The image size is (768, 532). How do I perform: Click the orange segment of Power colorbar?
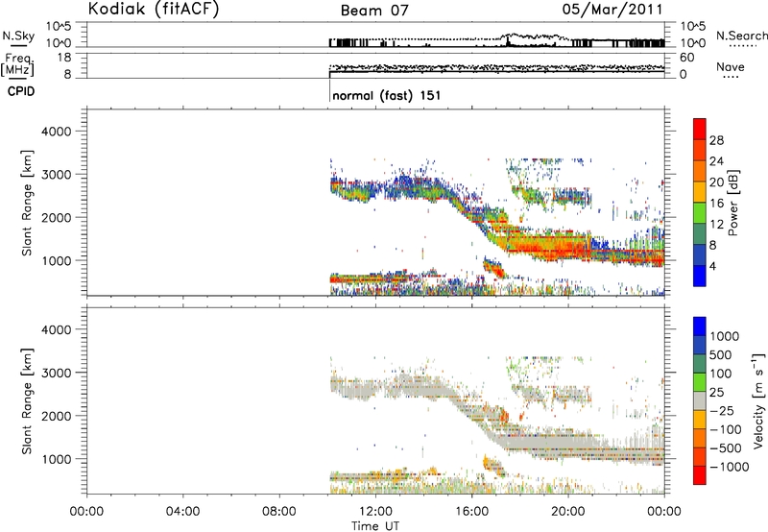[699, 171]
